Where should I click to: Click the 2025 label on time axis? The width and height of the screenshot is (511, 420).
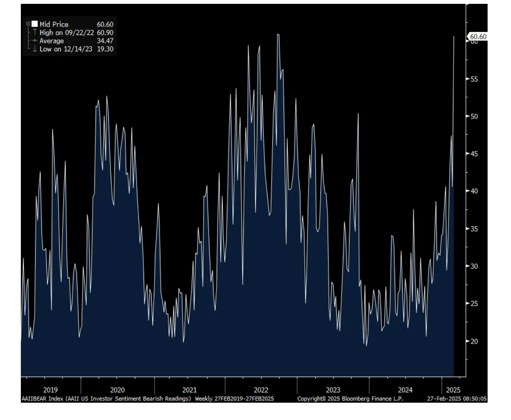pos(453,390)
